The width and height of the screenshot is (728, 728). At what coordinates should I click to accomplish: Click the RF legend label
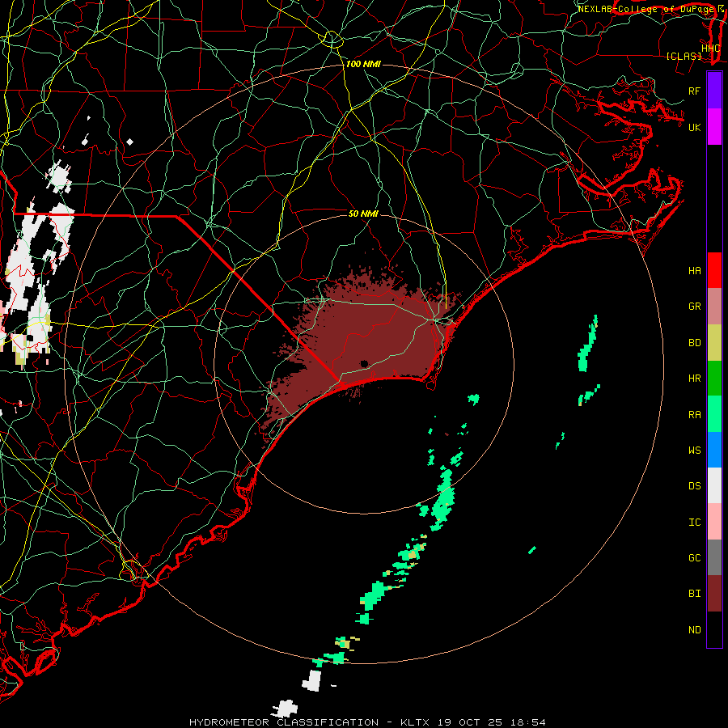pos(694,91)
